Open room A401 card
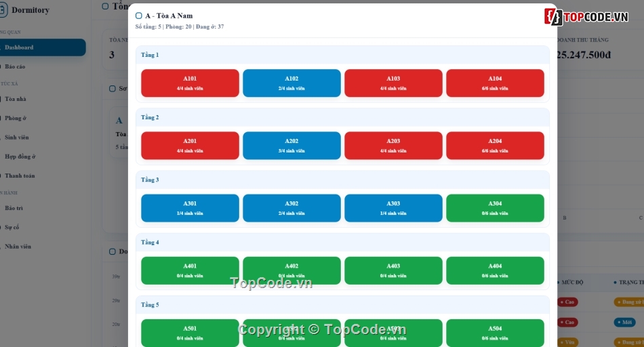The width and height of the screenshot is (644, 347). tap(190, 270)
